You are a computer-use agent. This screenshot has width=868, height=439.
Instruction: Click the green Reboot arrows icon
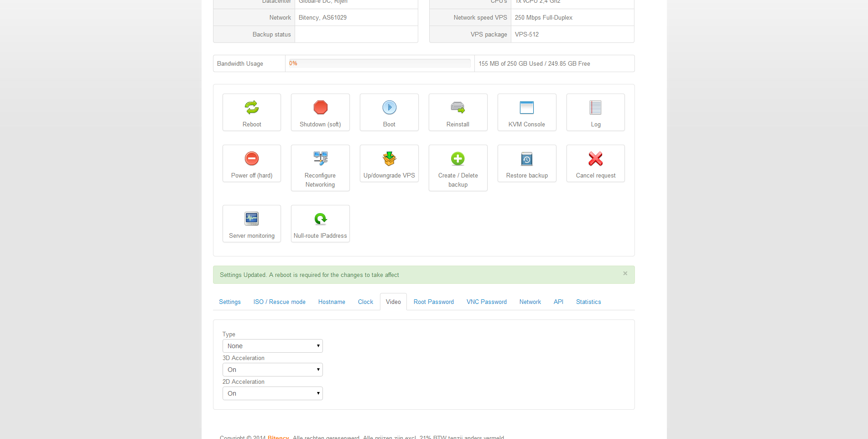[x=252, y=108]
